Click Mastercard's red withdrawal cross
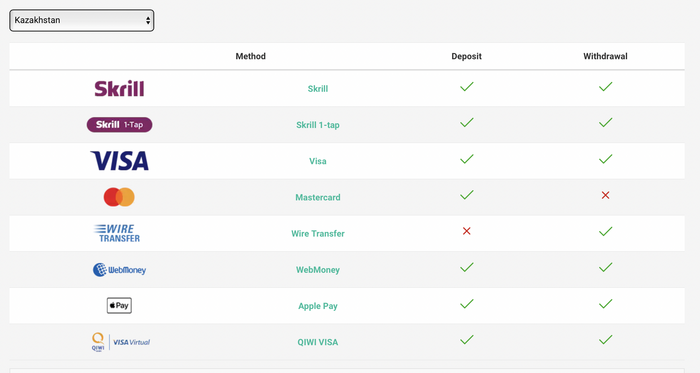This screenshot has width=700, height=373. [x=605, y=195]
